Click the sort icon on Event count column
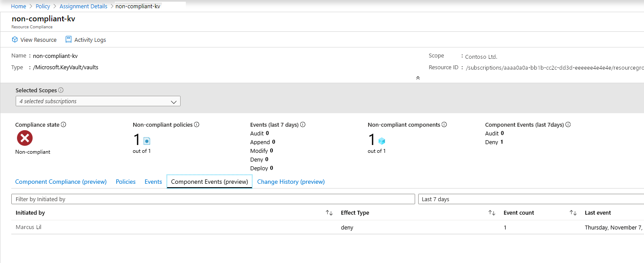 pos(573,212)
